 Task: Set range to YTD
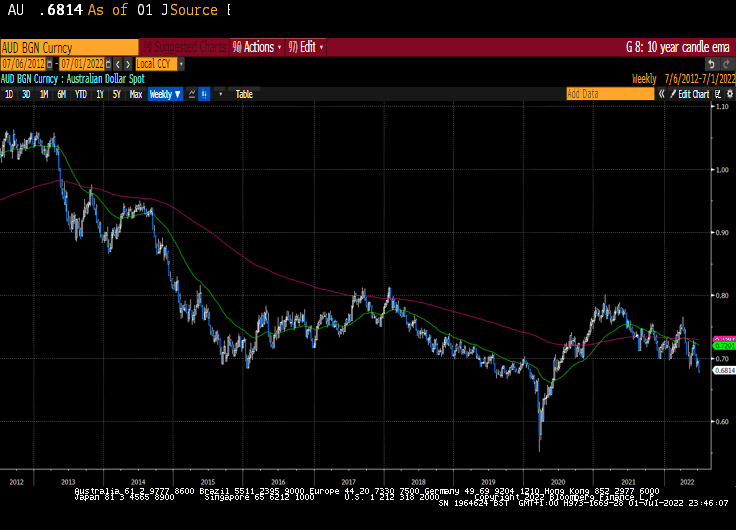click(81, 94)
